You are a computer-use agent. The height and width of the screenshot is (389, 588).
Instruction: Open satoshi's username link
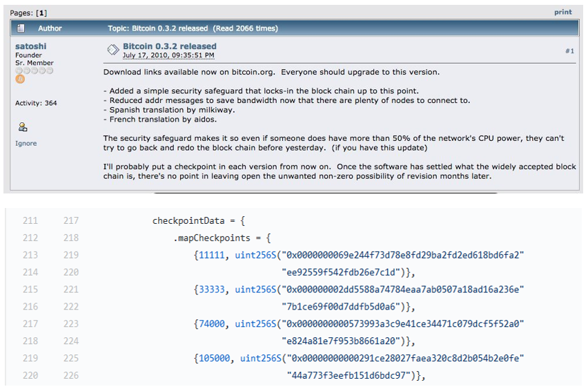click(31, 46)
